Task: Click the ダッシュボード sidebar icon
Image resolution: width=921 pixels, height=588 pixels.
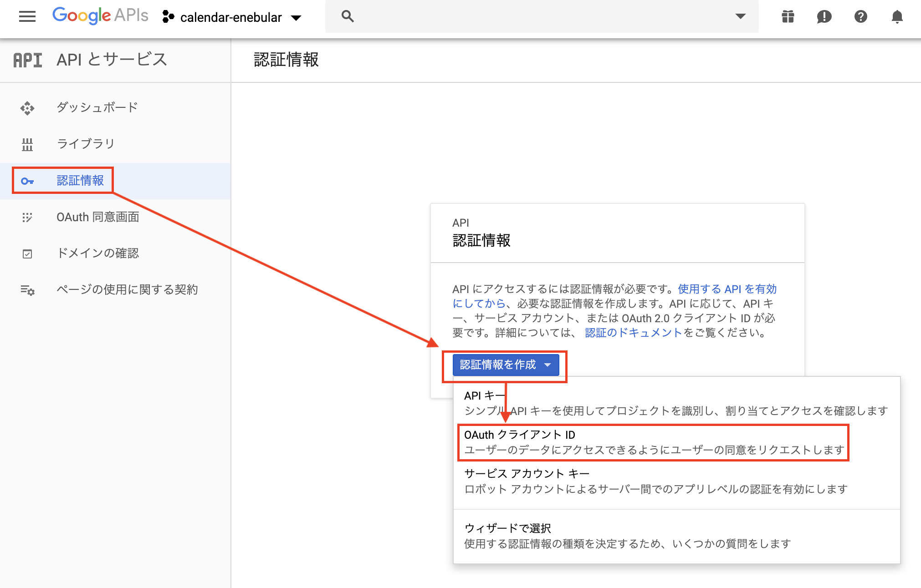Action: (27, 108)
